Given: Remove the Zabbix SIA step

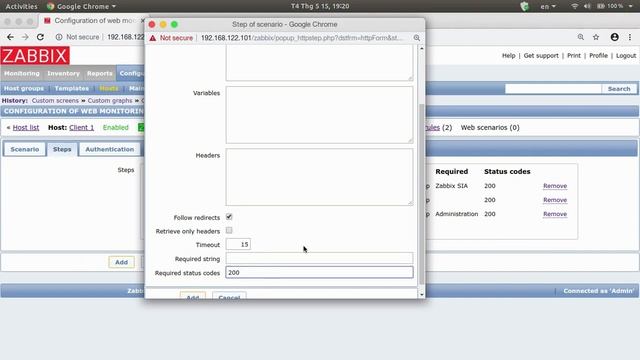Looking at the screenshot, I should pos(555,186).
